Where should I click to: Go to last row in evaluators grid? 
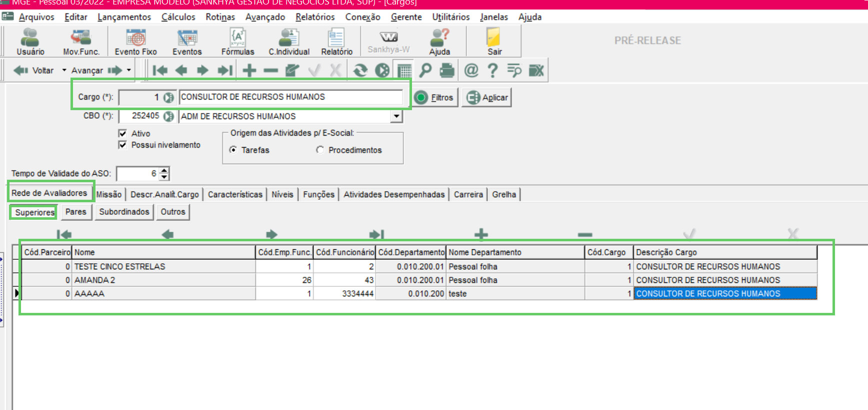(376, 234)
